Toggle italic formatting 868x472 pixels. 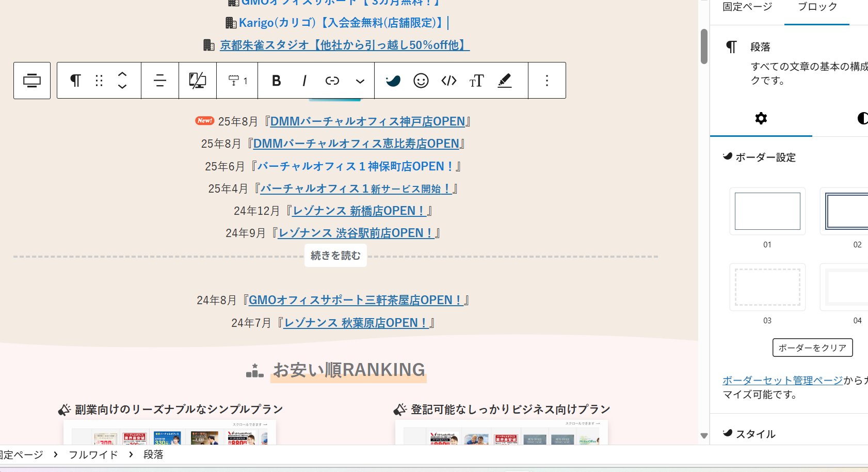click(304, 81)
